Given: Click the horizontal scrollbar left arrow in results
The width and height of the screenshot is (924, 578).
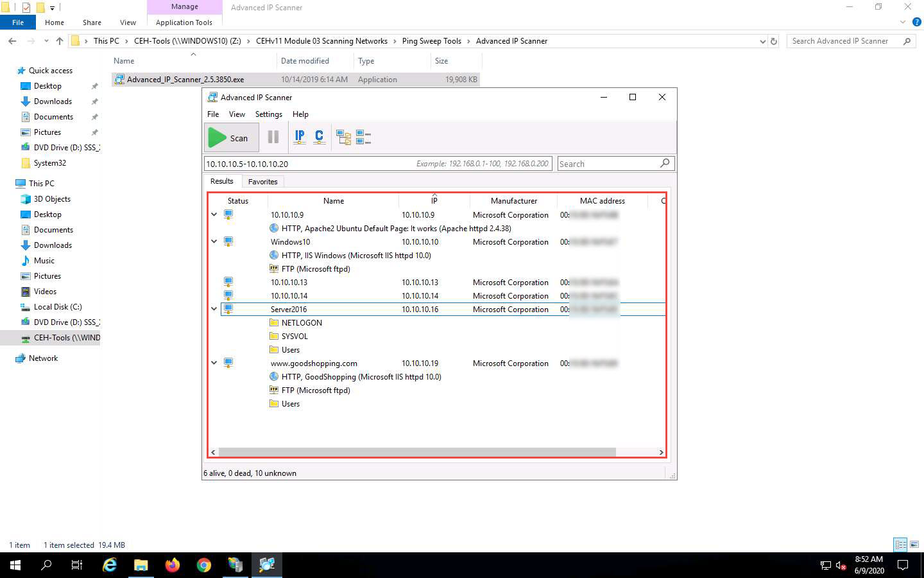Looking at the screenshot, I should pos(213,452).
